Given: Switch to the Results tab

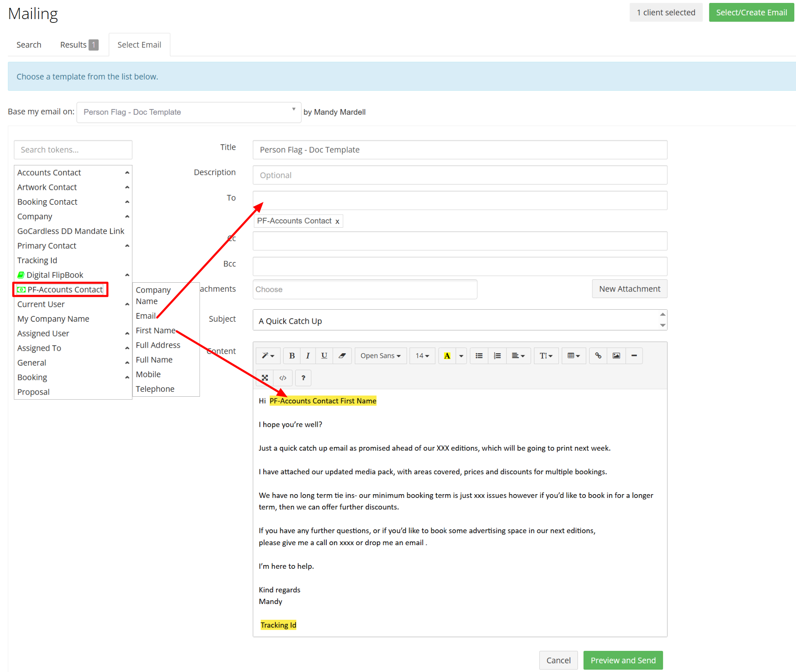Looking at the screenshot, I should pos(73,44).
